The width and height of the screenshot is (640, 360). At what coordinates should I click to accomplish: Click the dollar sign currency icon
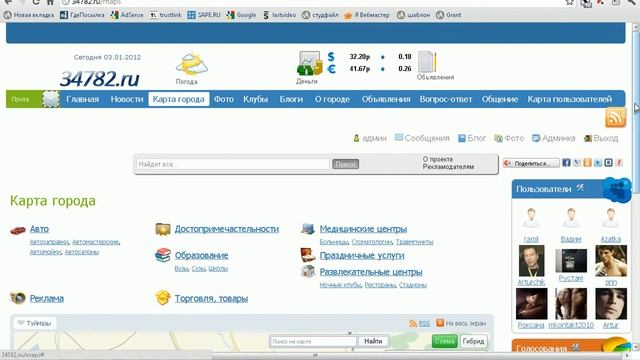[x=331, y=57]
